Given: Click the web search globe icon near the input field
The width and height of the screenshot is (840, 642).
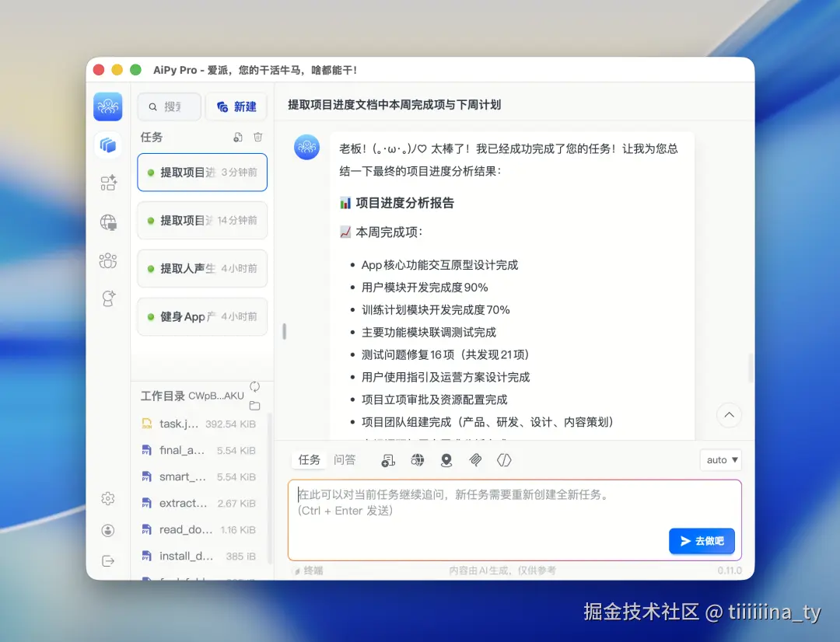Looking at the screenshot, I should tap(418, 459).
